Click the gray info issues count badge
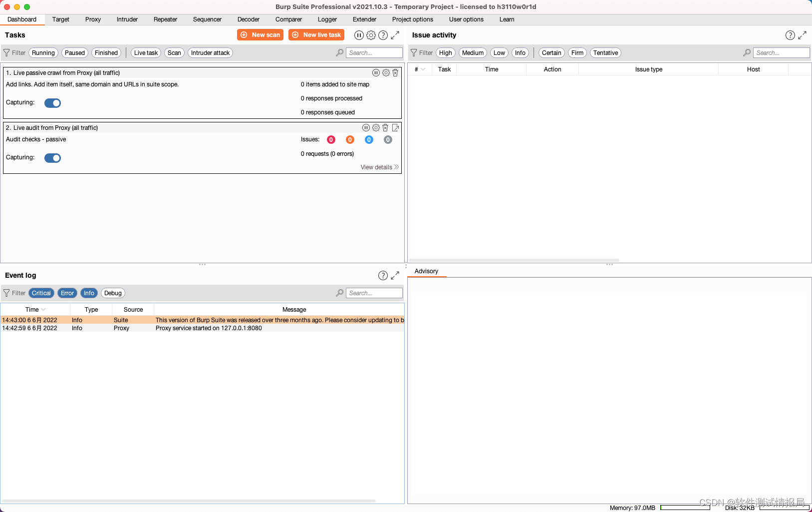Screen dimensions: 812x512 coord(388,140)
